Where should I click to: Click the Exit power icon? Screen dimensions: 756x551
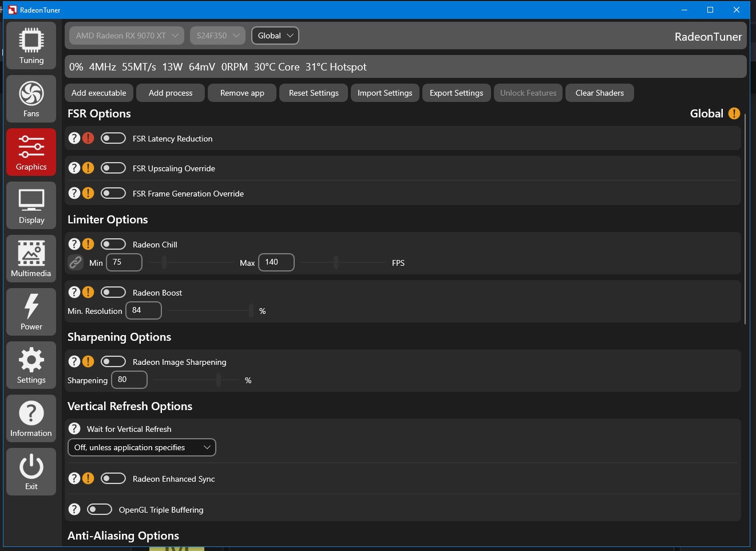(x=31, y=472)
